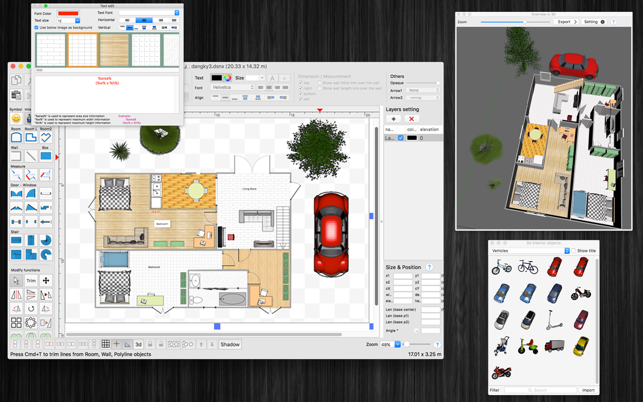Click the smiley face Symbol icon
Screen dimensions: 643x402
point(16,118)
